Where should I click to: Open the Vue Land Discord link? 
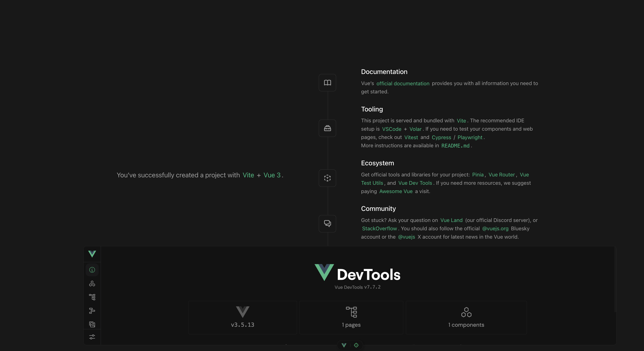click(x=451, y=220)
